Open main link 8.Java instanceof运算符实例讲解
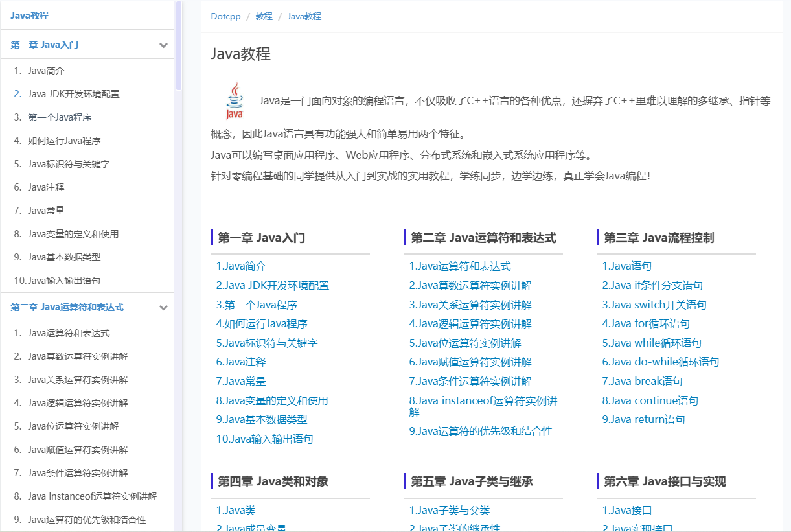Screen dimensions: 791x532 coord(483,406)
